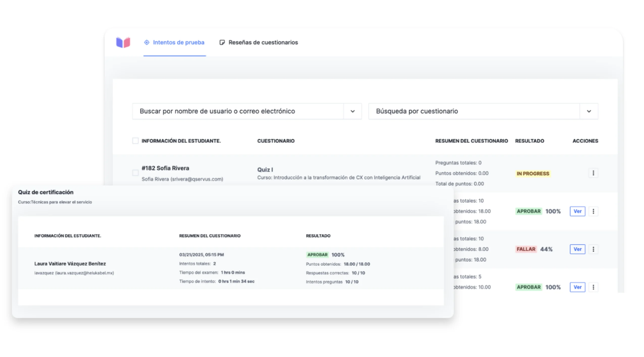Open three-dot menu for the IN PROGRESS row
Viewport: 644px width, 357px height.
(x=593, y=173)
